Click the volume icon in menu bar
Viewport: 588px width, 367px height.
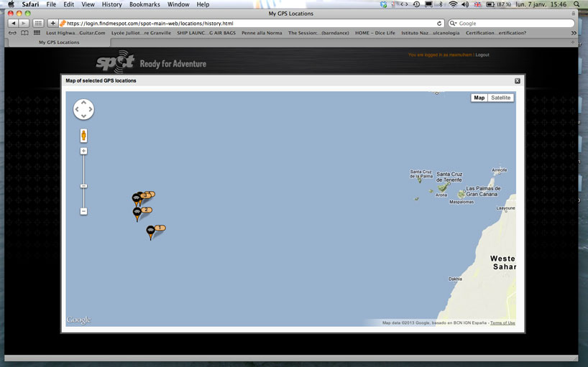pyautogui.click(x=465, y=4)
